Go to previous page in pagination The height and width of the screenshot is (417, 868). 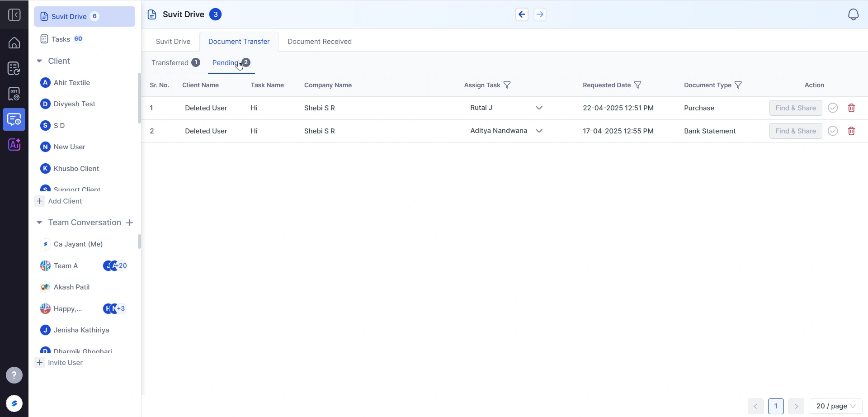tap(755, 406)
